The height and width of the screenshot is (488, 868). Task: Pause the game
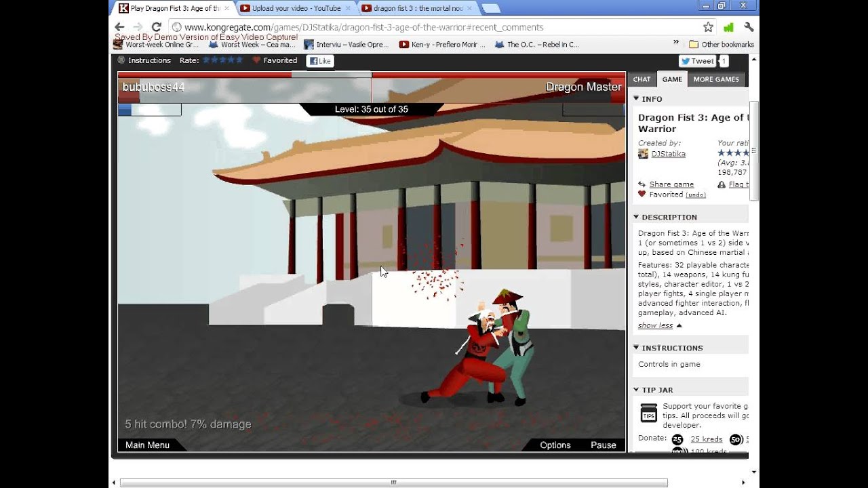[604, 445]
